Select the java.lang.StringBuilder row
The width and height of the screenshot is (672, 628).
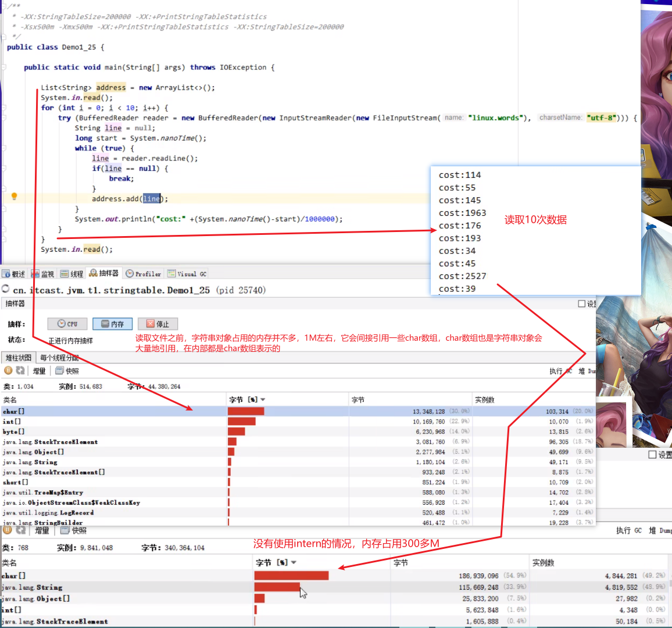(x=298, y=522)
